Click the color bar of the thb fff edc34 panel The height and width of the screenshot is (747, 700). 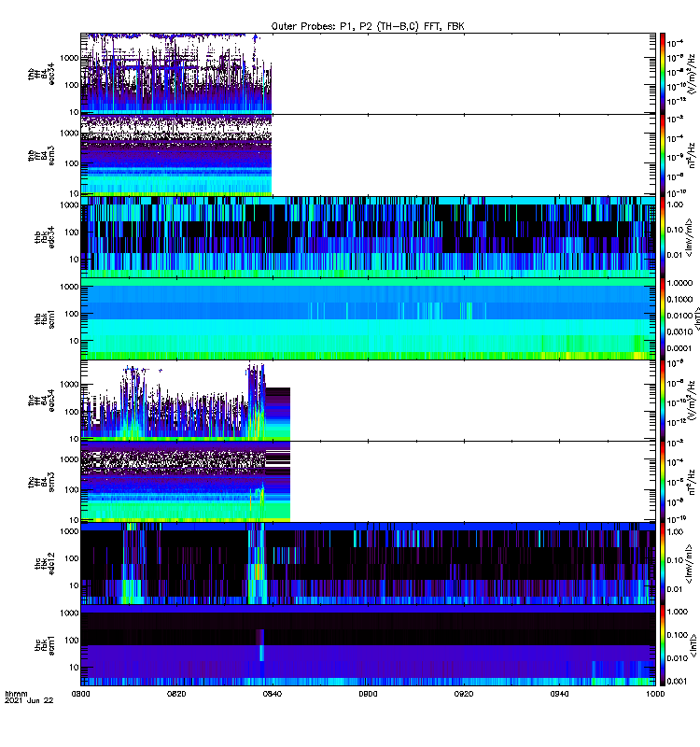click(x=662, y=74)
